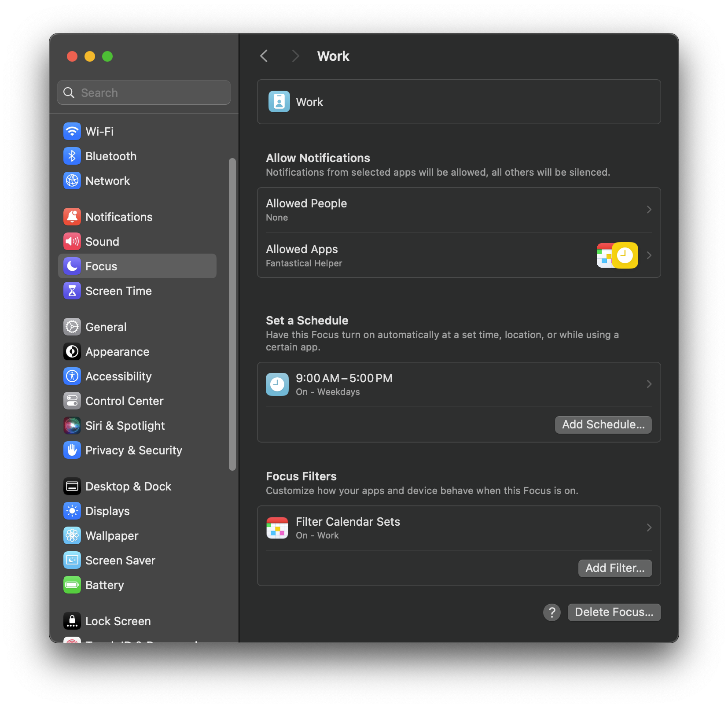The width and height of the screenshot is (728, 708).
Task: Expand Allowed Apps chevron
Action: (x=649, y=255)
